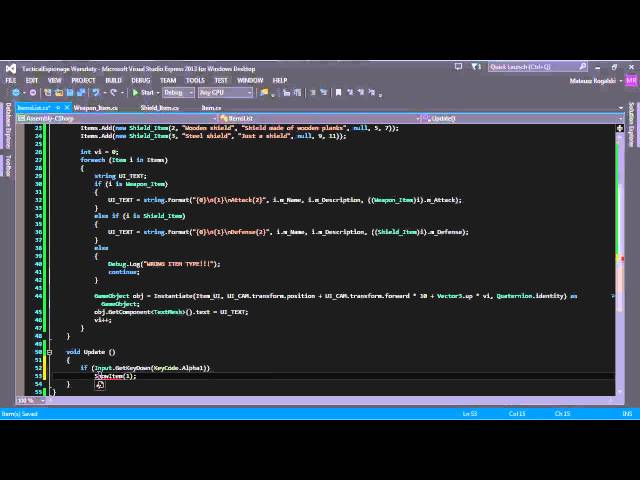Open the feedback speech bubble icon

click(458, 67)
